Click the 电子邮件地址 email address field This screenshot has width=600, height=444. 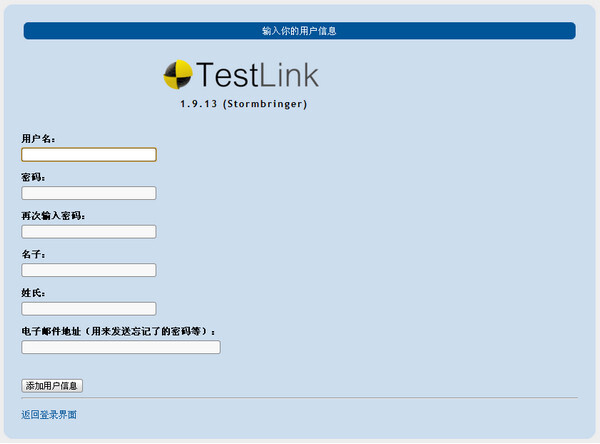(121, 347)
